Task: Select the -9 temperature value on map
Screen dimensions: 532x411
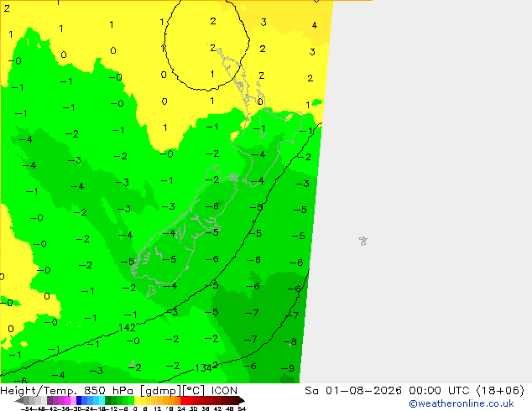Action: (x=287, y=368)
